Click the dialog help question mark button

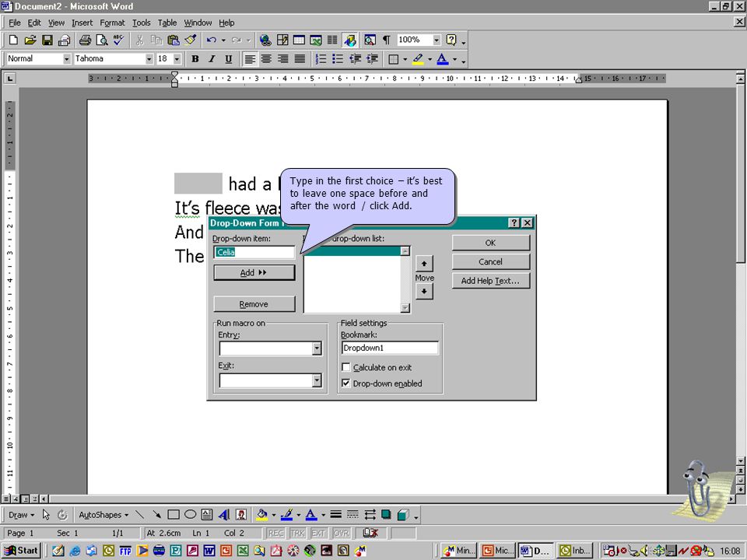(514, 223)
